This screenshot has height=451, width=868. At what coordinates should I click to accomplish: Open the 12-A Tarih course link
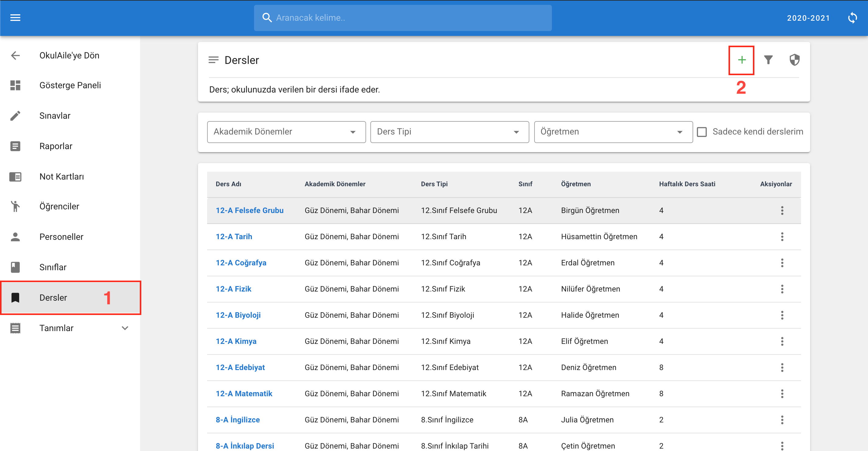pyautogui.click(x=234, y=236)
